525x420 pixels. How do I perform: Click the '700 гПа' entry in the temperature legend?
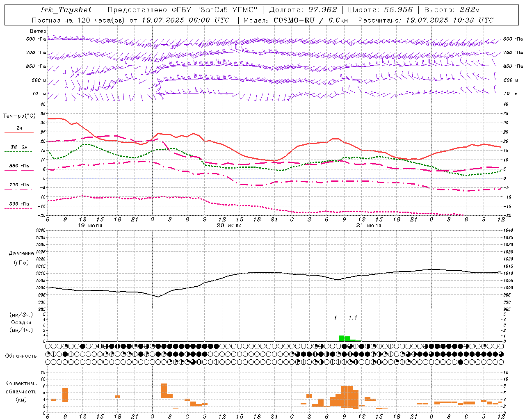click(x=19, y=185)
